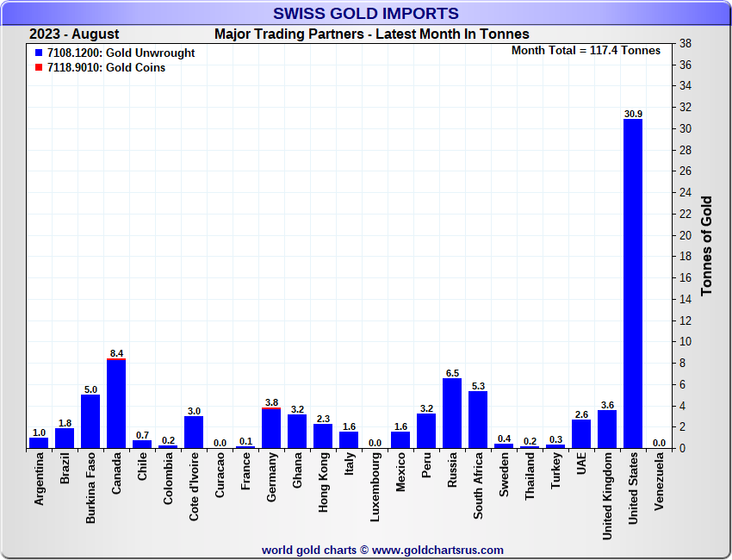Image resolution: width=732 pixels, height=560 pixels.
Task: Click the Canada bar in the chart
Action: tap(116, 404)
